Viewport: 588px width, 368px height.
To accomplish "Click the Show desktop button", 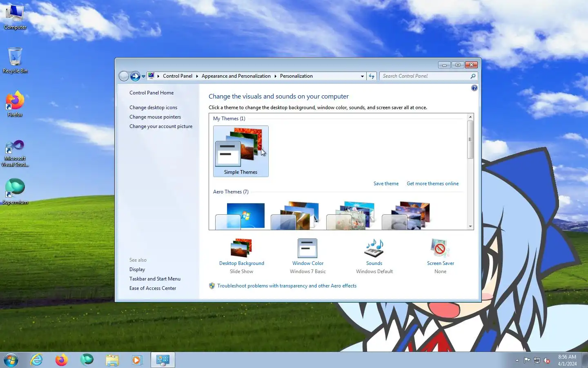I will coord(585,360).
